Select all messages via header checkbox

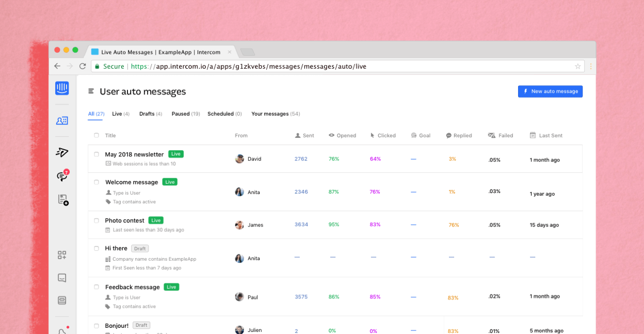pyautogui.click(x=96, y=135)
